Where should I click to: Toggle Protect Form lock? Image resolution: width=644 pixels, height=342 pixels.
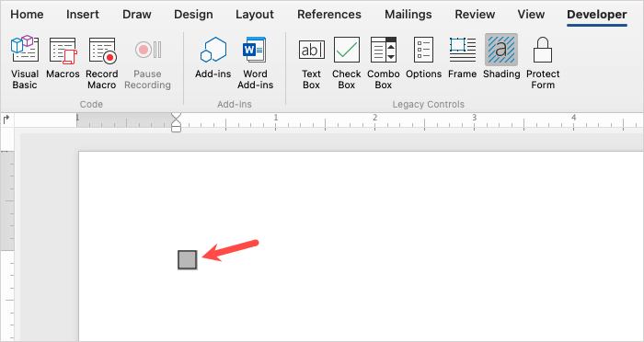543,63
